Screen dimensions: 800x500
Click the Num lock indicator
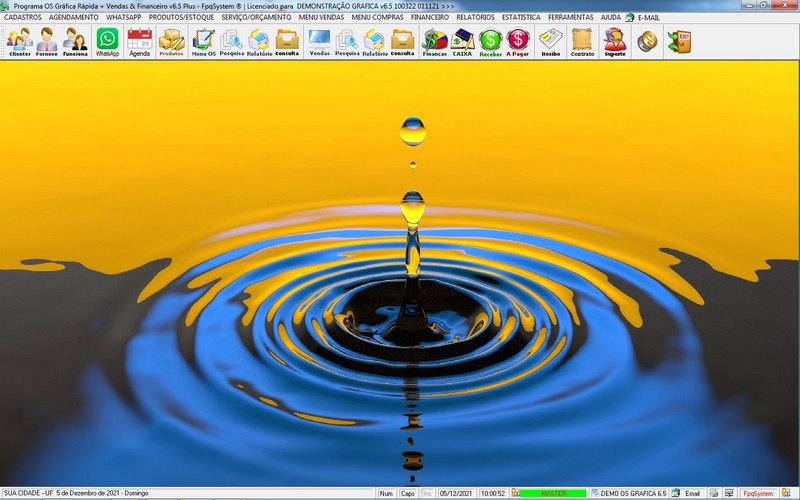click(386, 493)
